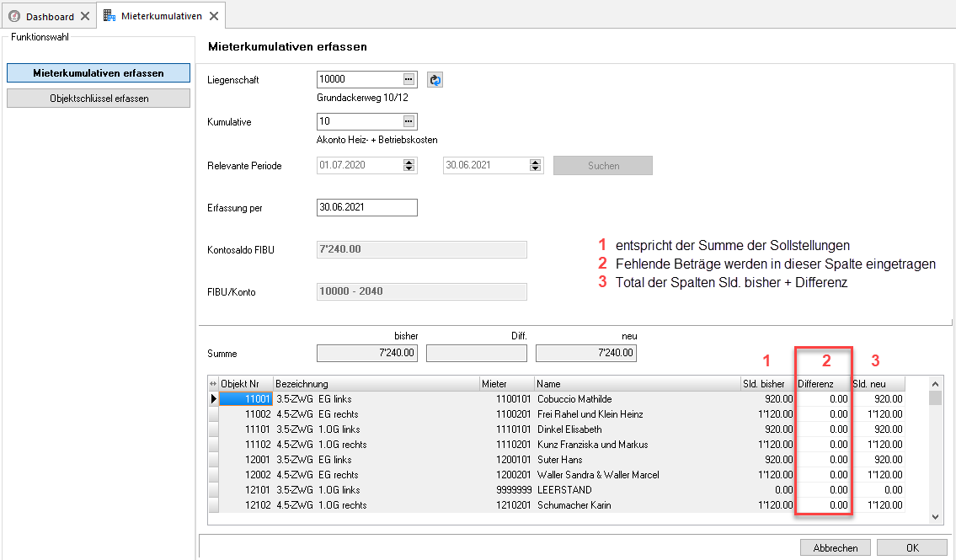This screenshot has width=956, height=560.
Task: Click the Name column header
Action: 637,384
